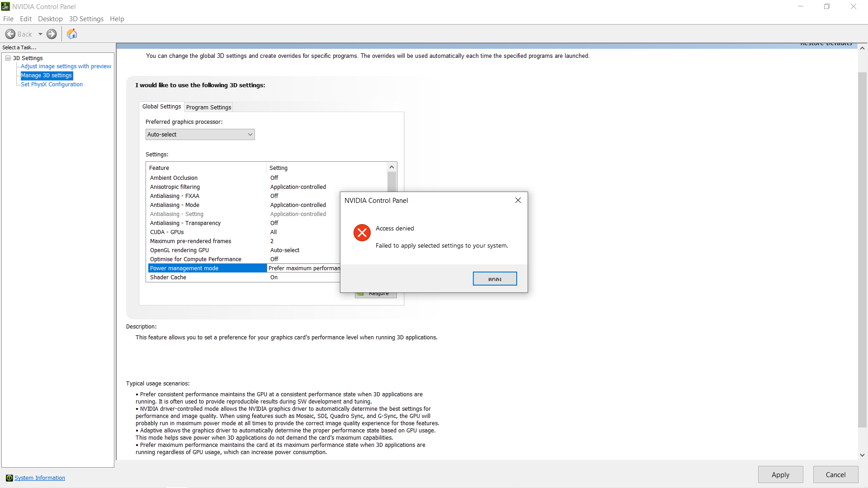Select the Ambient Occlusion row
This screenshot has height=488, width=868.
point(244,178)
